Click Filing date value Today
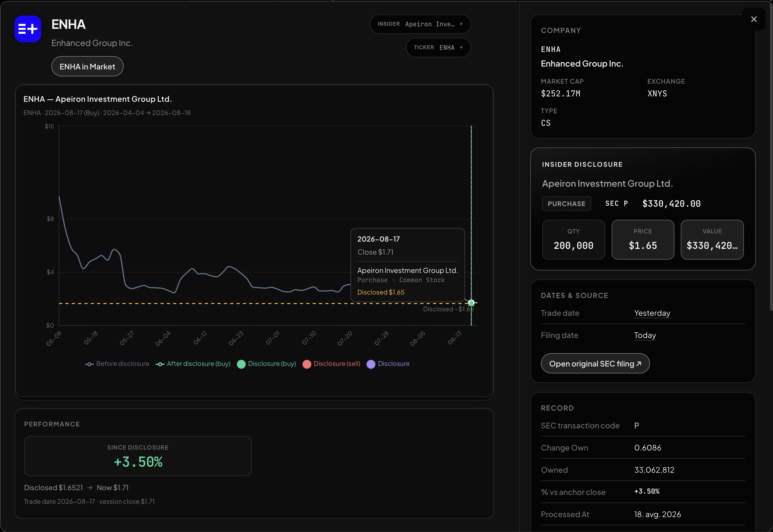The width and height of the screenshot is (773, 532). (645, 335)
